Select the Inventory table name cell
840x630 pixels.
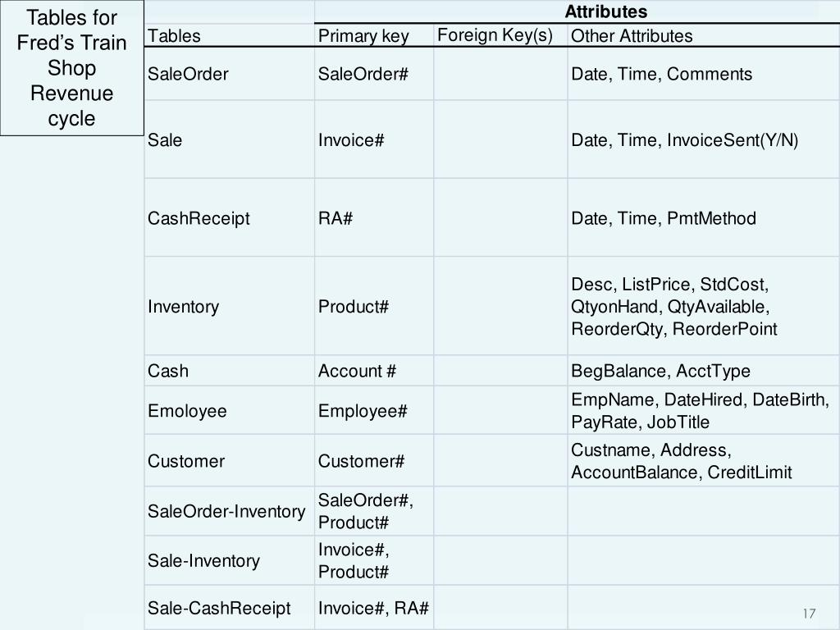183,307
